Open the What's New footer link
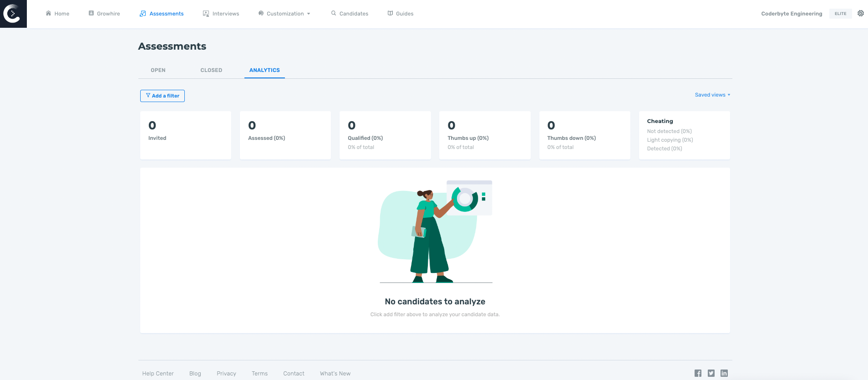Image resolution: width=868 pixels, height=380 pixels. 335,374
